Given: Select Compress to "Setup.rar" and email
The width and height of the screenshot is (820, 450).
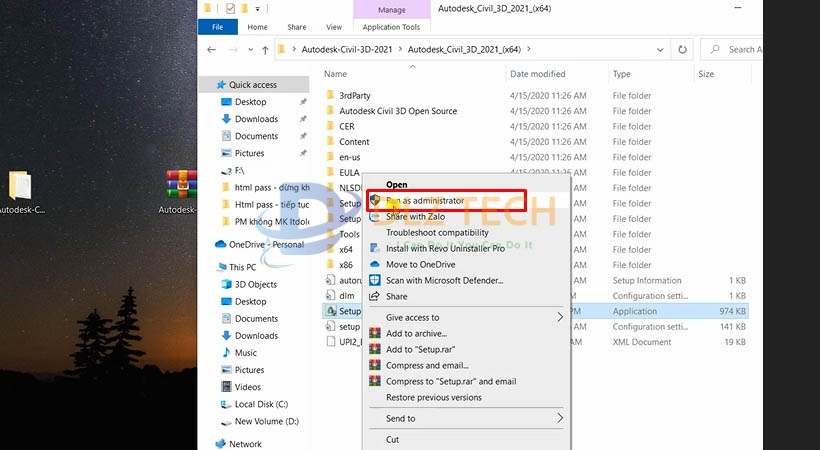Looking at the screenshot, I should pos(451,381).
